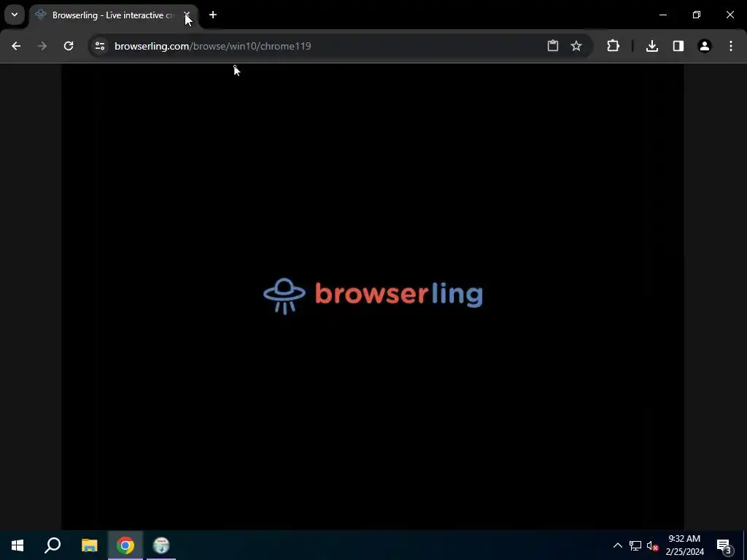This screenshot has height=560, width=747.
Task: Click the muted volume tray icon
Action: pyautogui.click(x=652, y=545)
